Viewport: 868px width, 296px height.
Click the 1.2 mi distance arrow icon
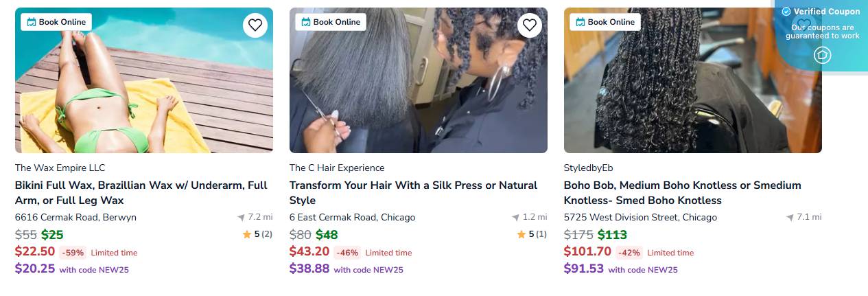coord(515,217)
